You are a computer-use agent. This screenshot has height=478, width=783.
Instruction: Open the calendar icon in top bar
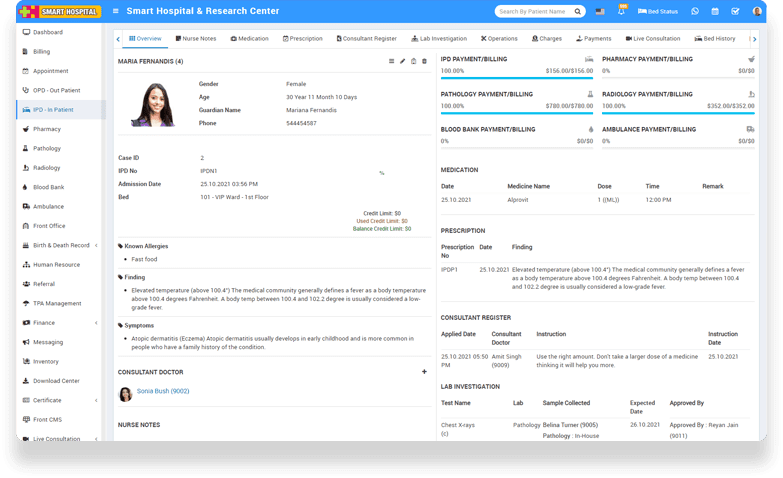click(716, 12)
